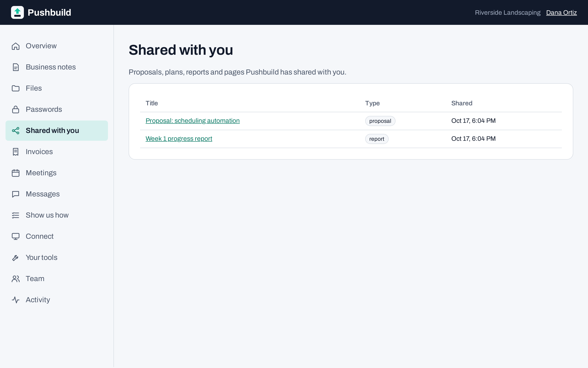Click the Show us how checklist icon
The height and width of the screenshot is (368, 588).
(x=16, y=216)
